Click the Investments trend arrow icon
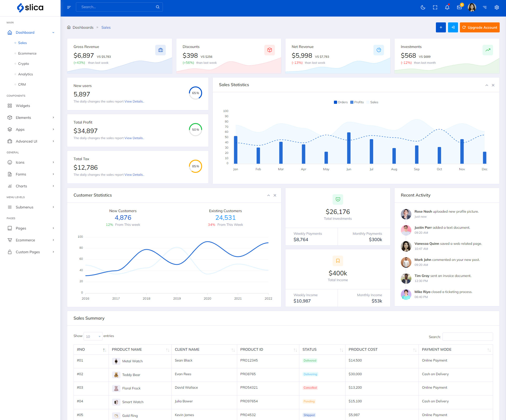This screenshot has height=420, width=506. coord(488,50)
